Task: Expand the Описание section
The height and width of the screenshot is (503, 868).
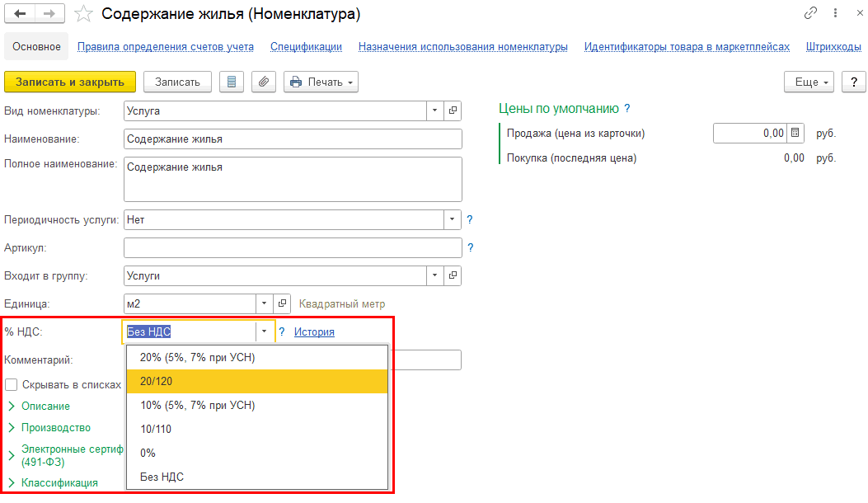Action: click(45, 406)
